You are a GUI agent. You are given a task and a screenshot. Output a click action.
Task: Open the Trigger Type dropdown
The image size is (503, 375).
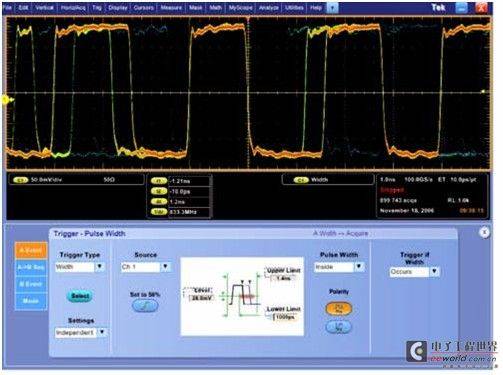coord(99,267)
